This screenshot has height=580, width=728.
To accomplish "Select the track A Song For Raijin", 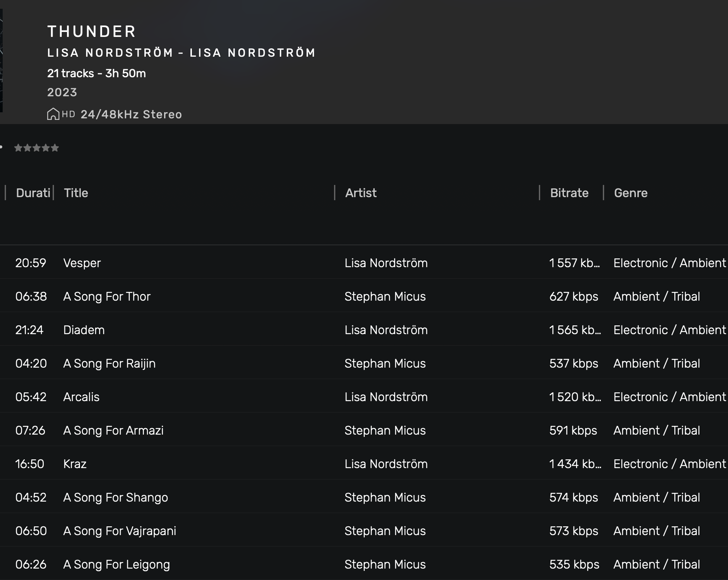I will [109, 363].
